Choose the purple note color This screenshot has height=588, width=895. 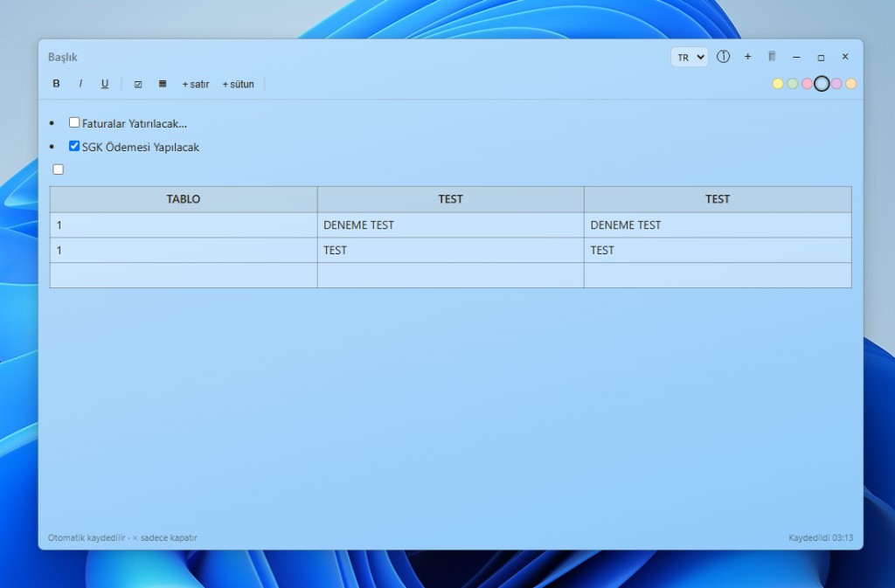click(836, 84)
